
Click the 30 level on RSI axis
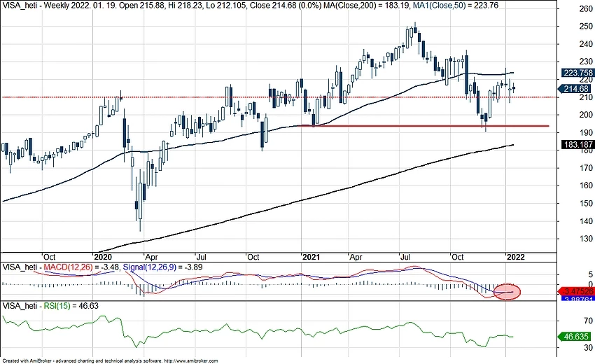click(x=588, y=348)
